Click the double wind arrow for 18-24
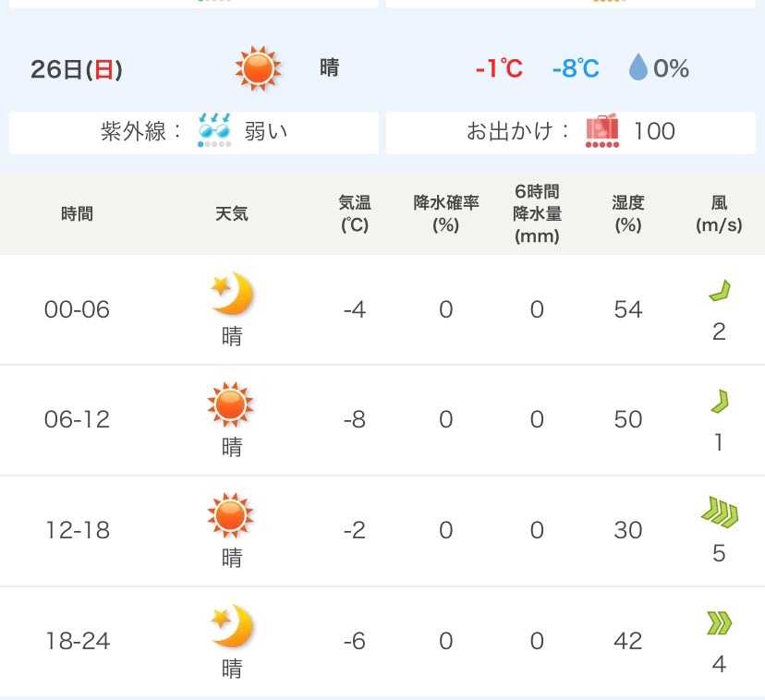The height and width of the screenshot is (700, 765). point(719,624)
